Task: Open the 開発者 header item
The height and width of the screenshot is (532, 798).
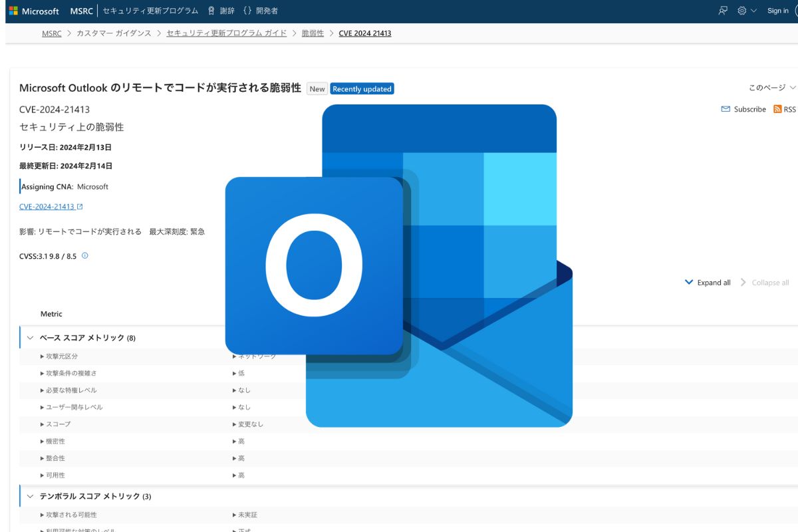Action: [x=260, y=11]
